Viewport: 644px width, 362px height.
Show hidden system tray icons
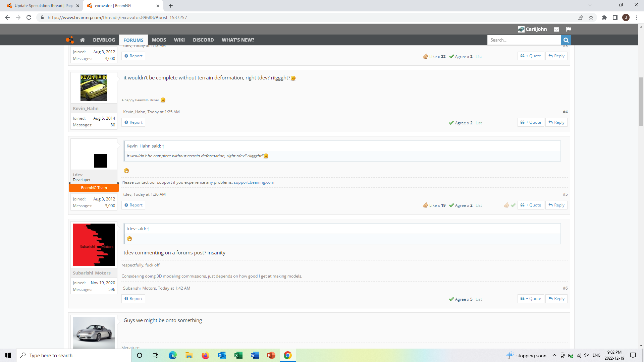tap(554, 355)
